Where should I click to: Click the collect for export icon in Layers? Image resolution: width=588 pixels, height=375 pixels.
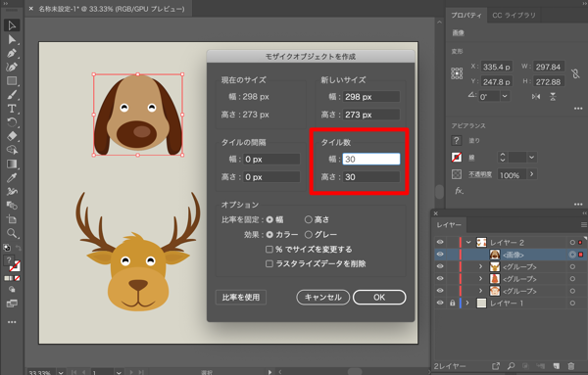[496, 366]
